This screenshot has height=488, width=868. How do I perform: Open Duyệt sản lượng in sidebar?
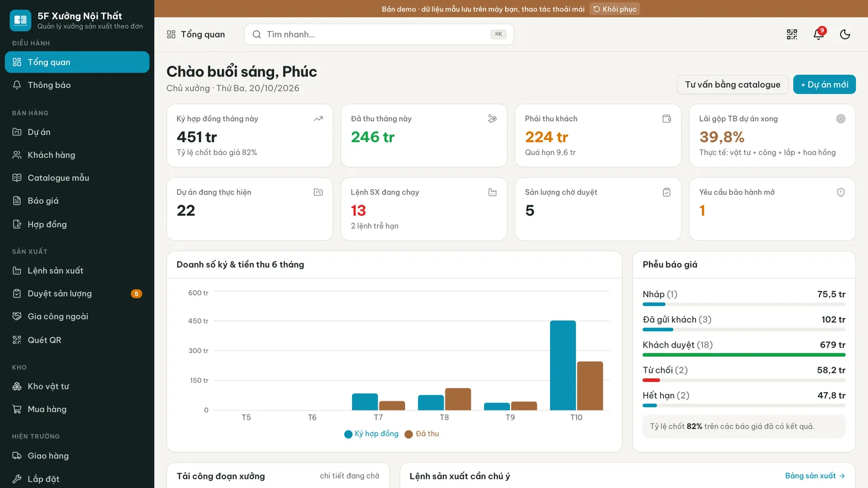pyautogui.click(x=77, y=293)
